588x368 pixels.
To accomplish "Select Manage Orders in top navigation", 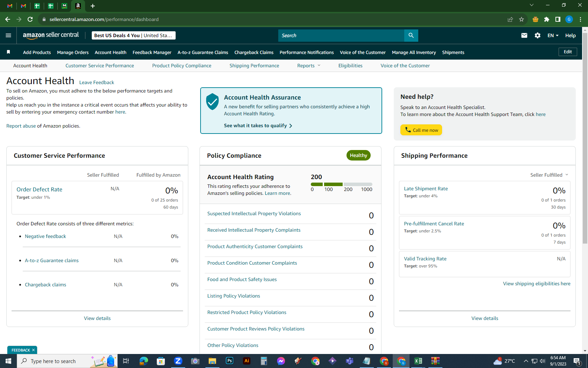I will point(73,52).
